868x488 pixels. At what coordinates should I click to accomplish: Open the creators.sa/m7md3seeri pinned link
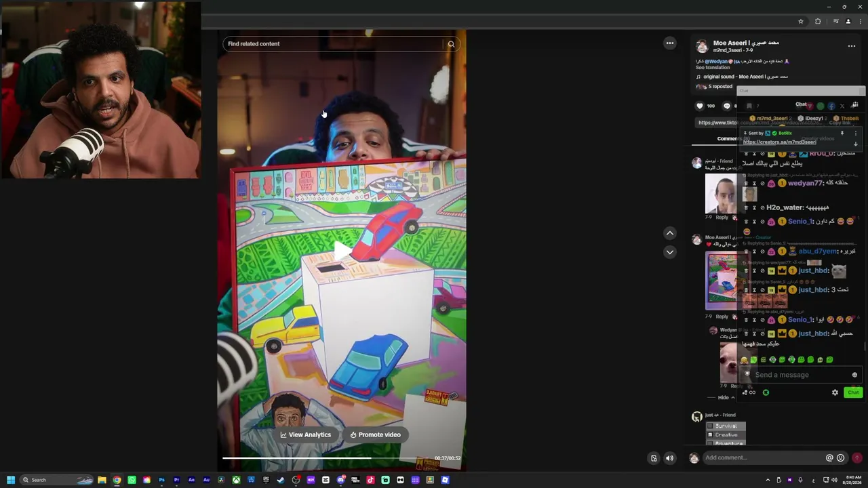coord(779,142)
